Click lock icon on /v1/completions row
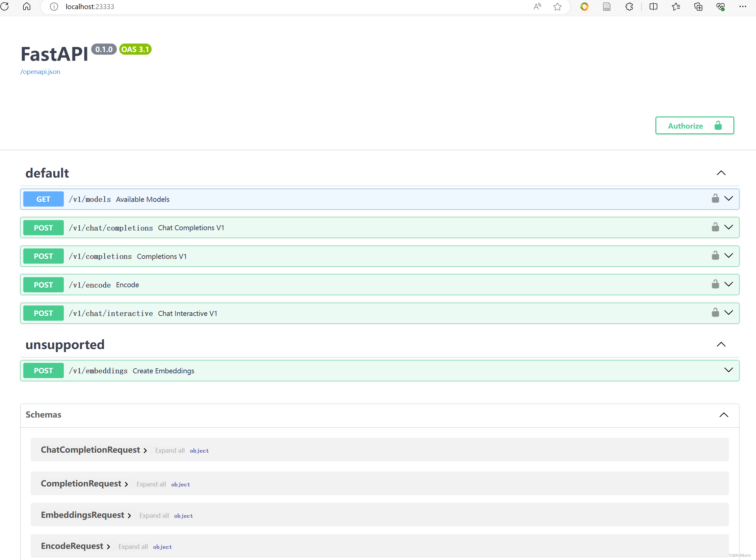Image resolution: width=756 pixels, height=560 pixels. (715, 255)
